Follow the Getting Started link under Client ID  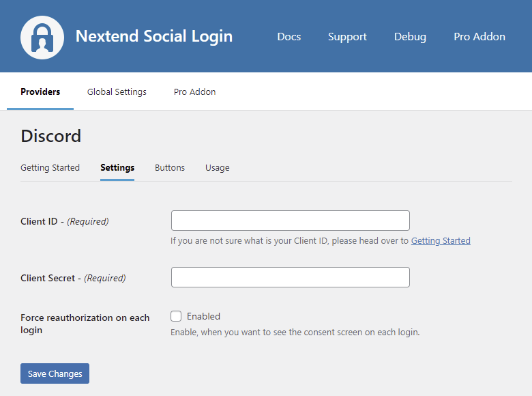click(441, 240)
